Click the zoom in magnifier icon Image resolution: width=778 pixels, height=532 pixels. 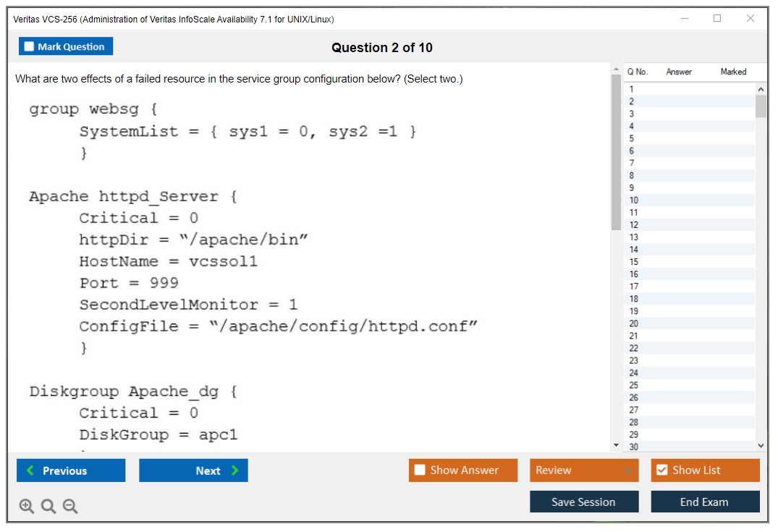27,507
